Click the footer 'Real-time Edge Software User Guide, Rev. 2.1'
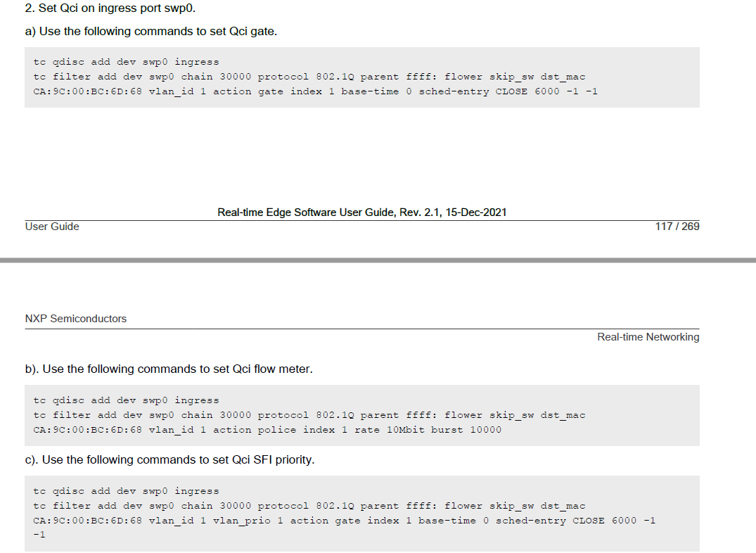 pos(363,212)
